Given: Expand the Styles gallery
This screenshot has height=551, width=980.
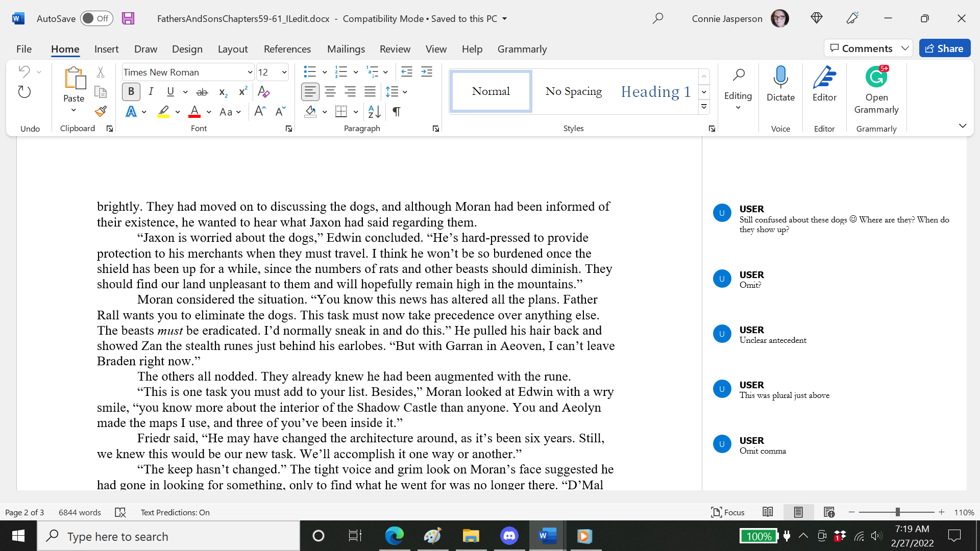Looking at the screenshot, I should [704, 107].
